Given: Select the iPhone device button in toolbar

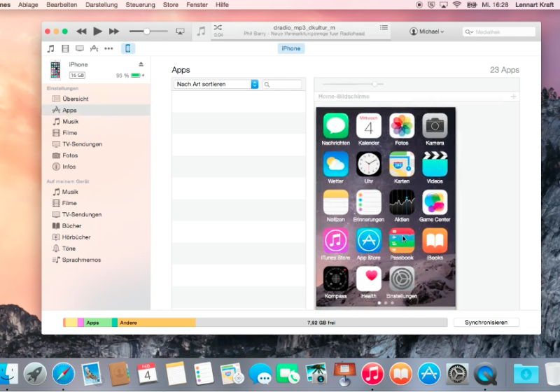Looking at the screenshot, I should (x=128, y=48).
